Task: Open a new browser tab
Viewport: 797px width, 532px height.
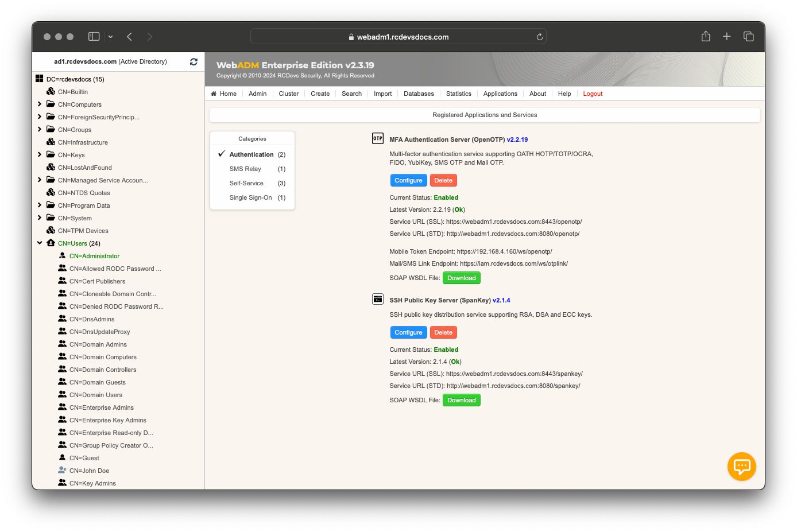Action: pos(726,36)
